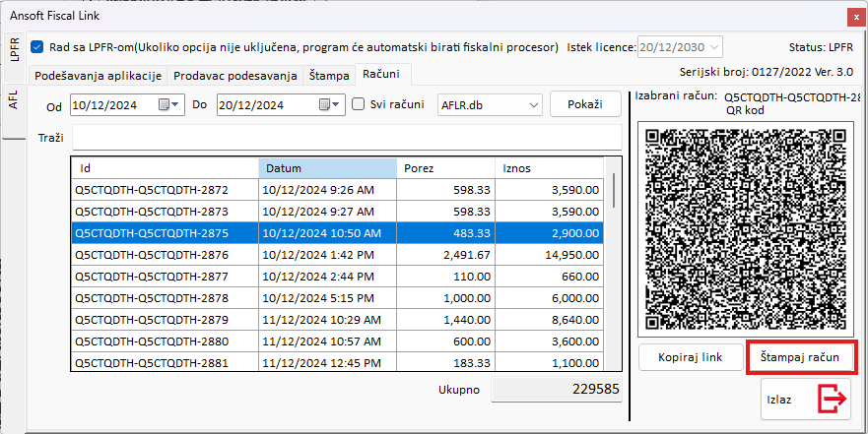Click the Traži search field

[x=347, y=138]
